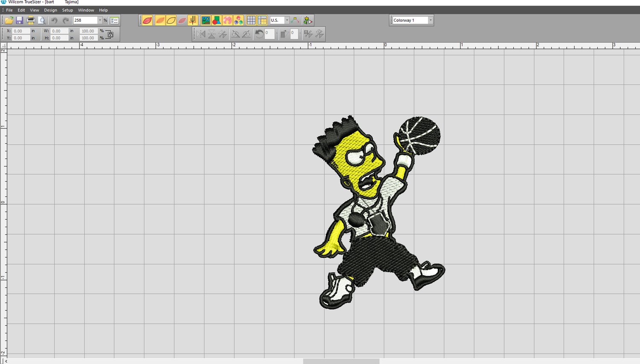Click the Measure tool icon
The width and height of the screenshot is (640, 364).
point(295,20)
